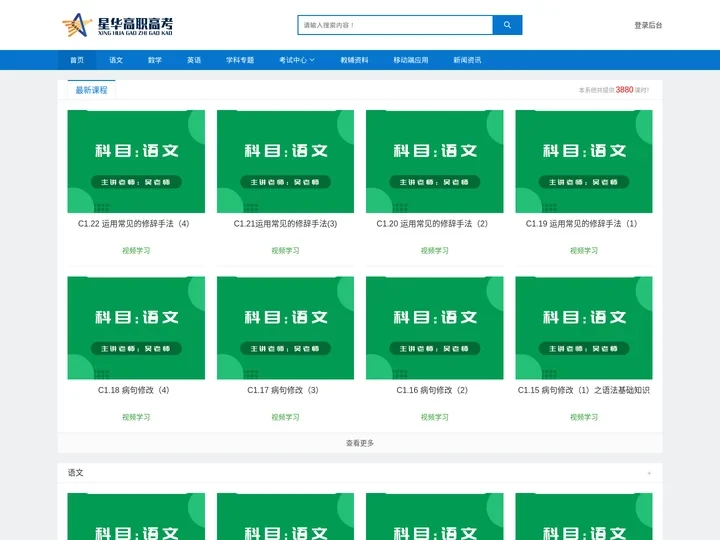
Task: Open thumbnail of course C1.21
Action: [285, 161]
